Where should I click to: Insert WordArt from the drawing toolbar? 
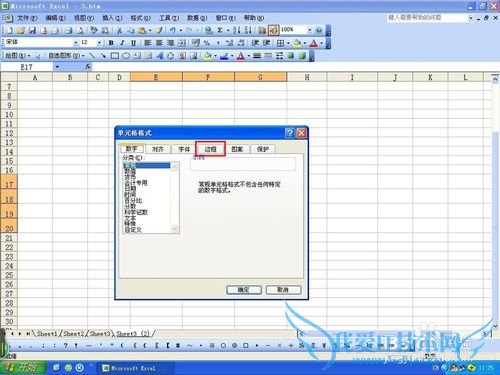(160, 56)
